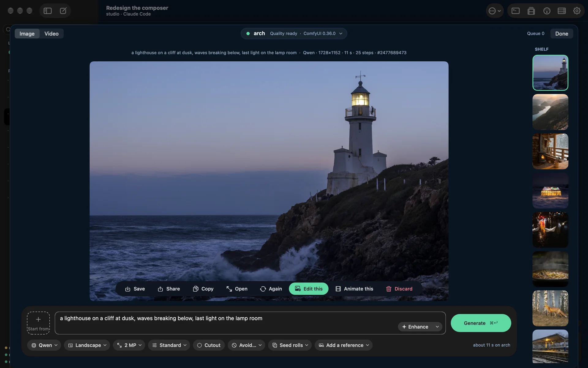This screenshot has width=588, height=368.
Task: Open the Seed rolls dropdown
Action: 290,345
